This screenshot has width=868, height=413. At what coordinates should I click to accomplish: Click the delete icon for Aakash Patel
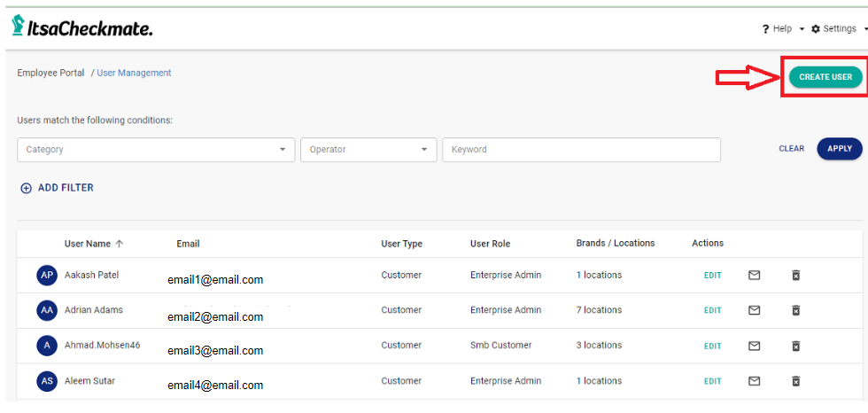(795, 276)
